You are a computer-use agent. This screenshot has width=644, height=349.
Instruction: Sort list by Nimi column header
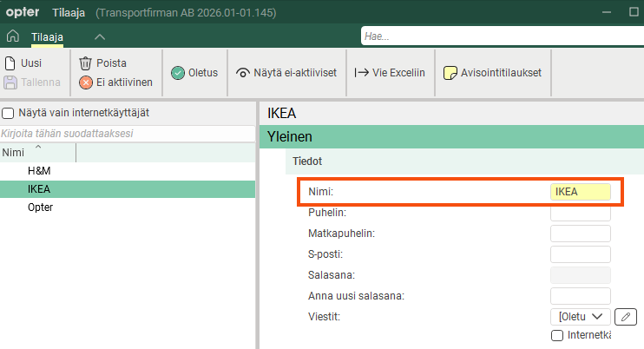click(37, 153)
